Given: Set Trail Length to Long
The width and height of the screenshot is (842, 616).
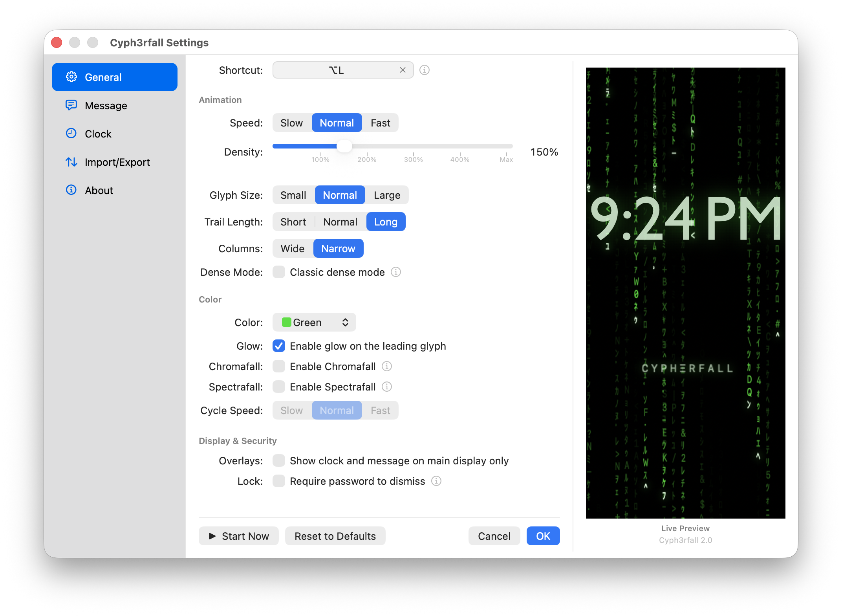Looking at the screenshot, I should pyautogui.click(x=386, y=222).
